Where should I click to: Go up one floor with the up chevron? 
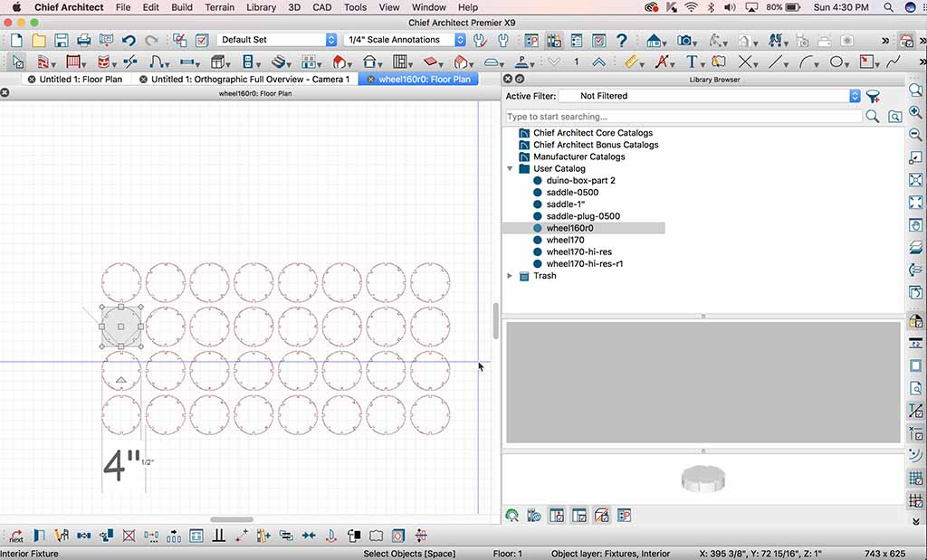(x=598, y=62)
